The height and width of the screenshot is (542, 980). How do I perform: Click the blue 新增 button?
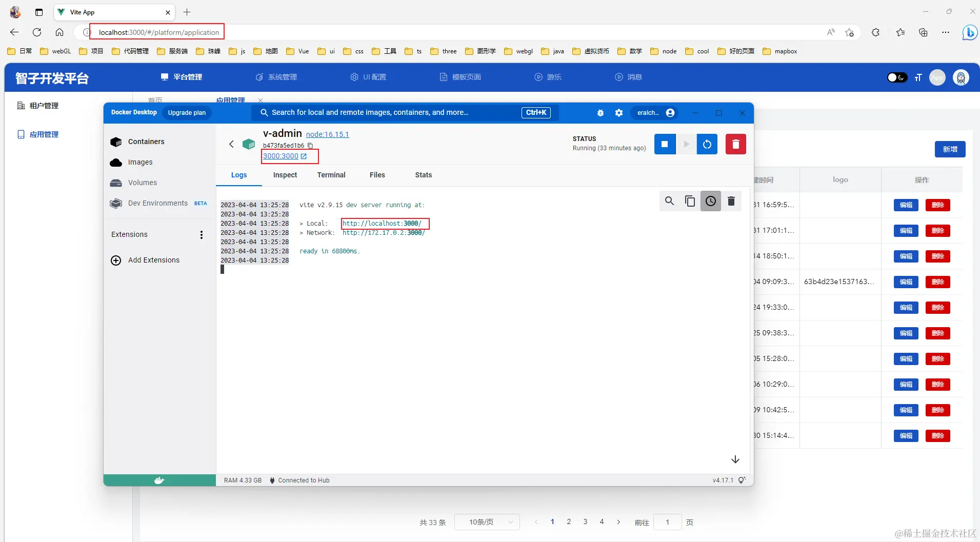tap(950, 149)
